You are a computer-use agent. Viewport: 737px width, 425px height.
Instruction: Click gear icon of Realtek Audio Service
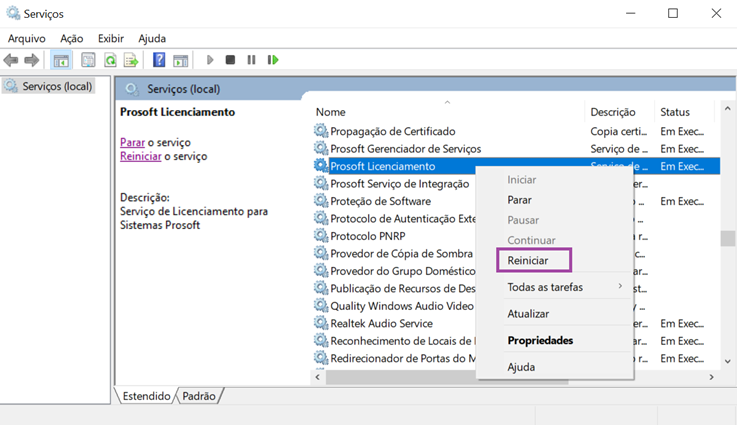tap(321, 323)
